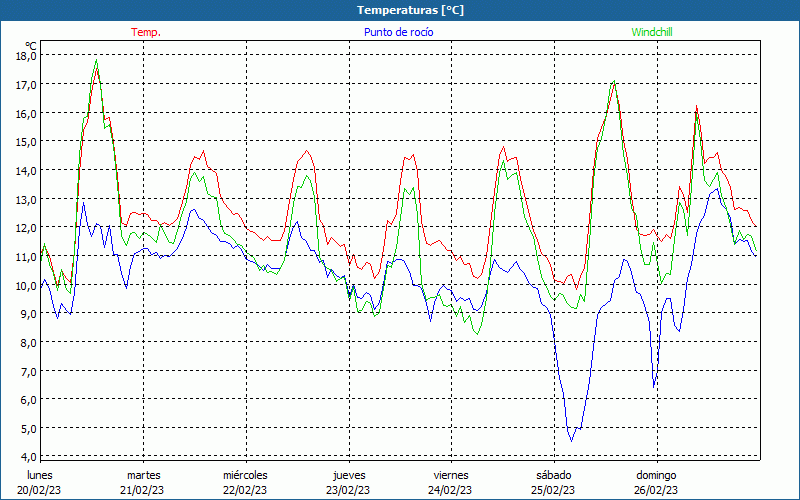Click the 11,0 y-axis value
The height and width of the screenshot is (500, 800).
click(x=26, y=257)
